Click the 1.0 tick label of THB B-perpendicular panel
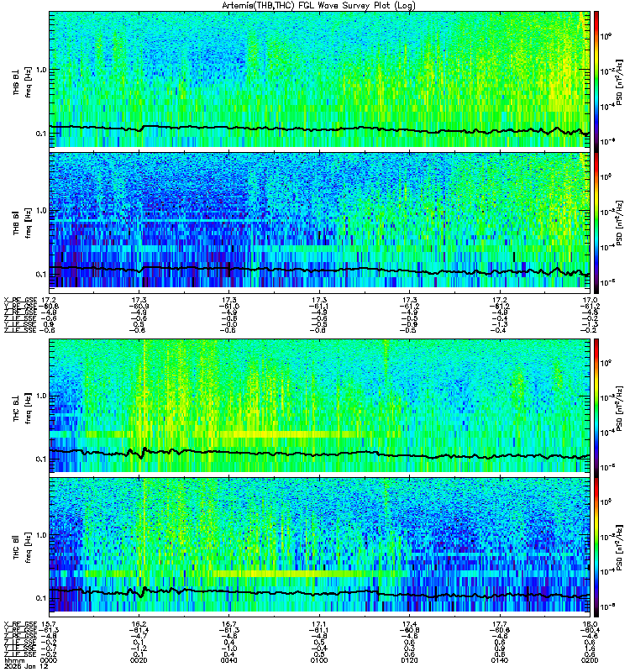630x672 pixels. (41, 70)
